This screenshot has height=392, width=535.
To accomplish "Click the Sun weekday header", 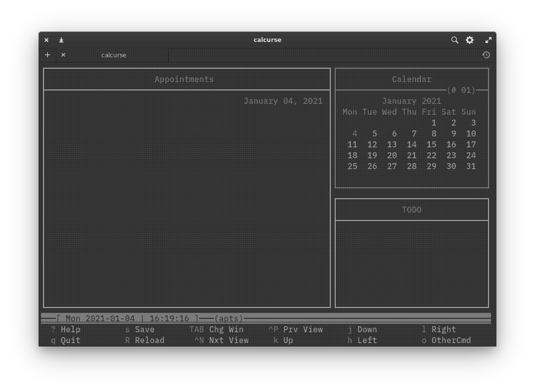I will (468, 112).
